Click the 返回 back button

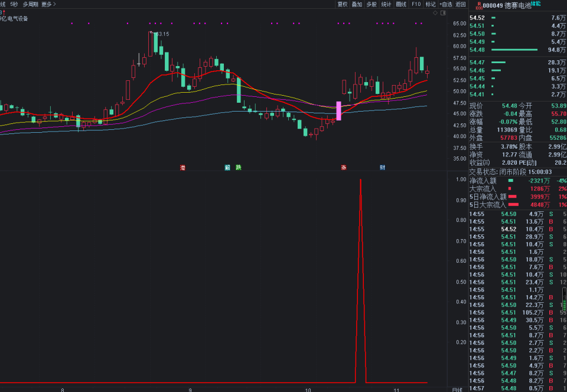pyautogui.click(x=461, y=4)
